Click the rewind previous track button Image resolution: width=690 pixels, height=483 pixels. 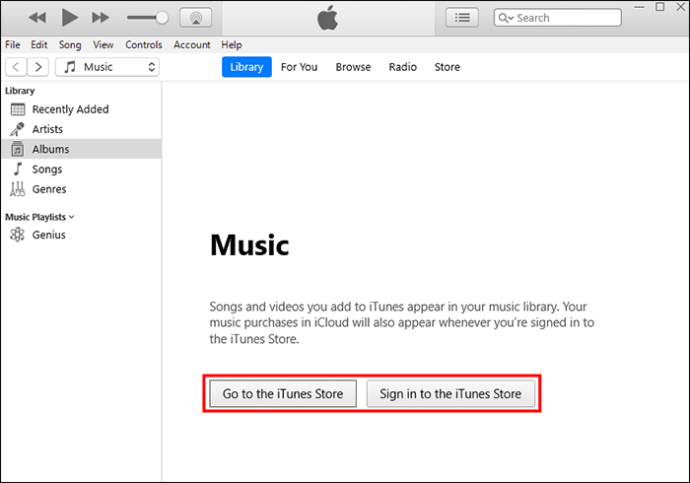pos(37,18)
